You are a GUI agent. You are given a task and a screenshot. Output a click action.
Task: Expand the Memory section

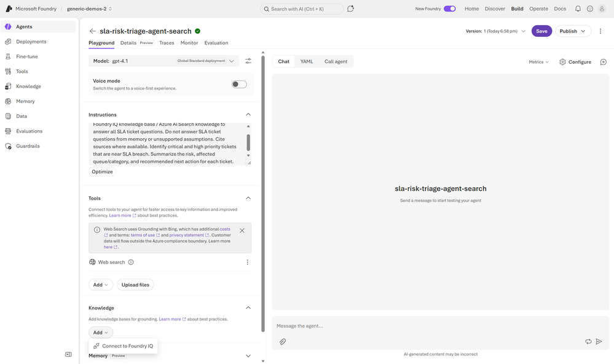(248, 356)
